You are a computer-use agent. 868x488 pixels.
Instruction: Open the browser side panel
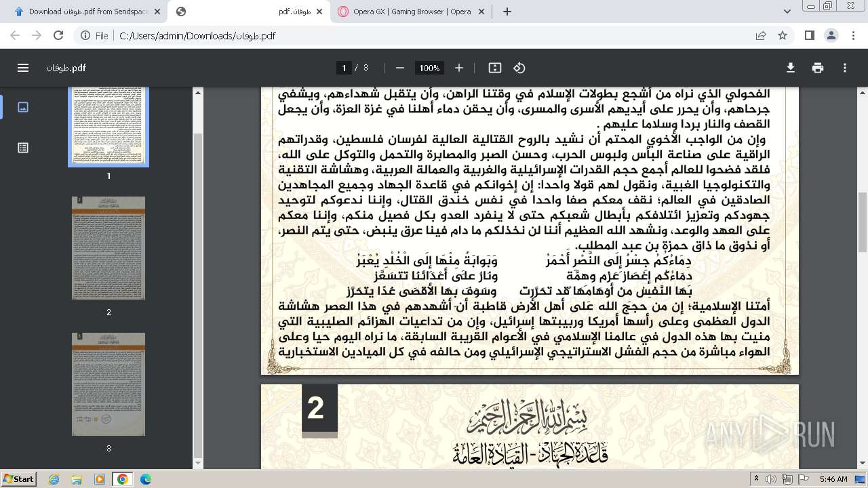click(x=810, y=36)
